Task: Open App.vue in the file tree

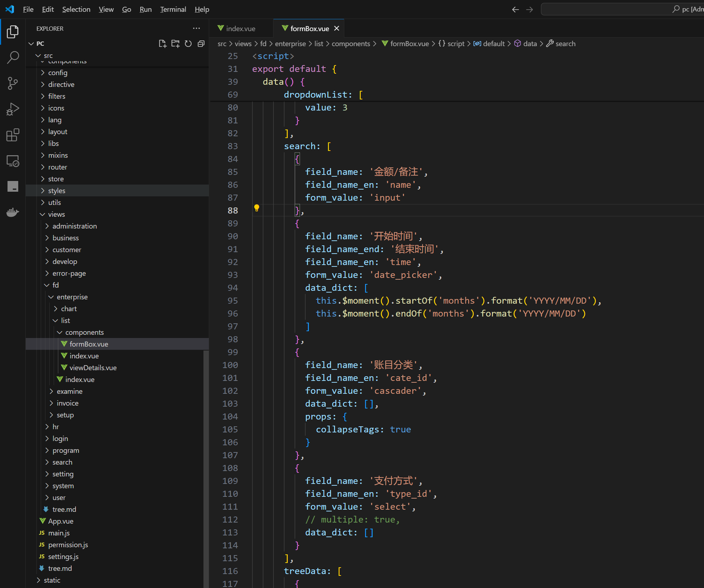Action: point(117,521)
